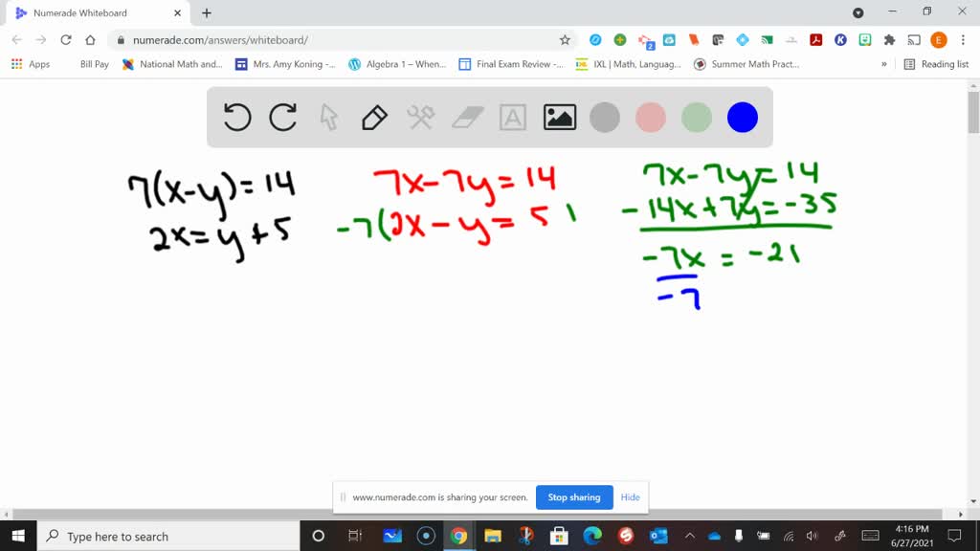Screen dimensions: 980x551
Task: Select the Text tool on the whiteboard
Action: (x=513, y=117)
